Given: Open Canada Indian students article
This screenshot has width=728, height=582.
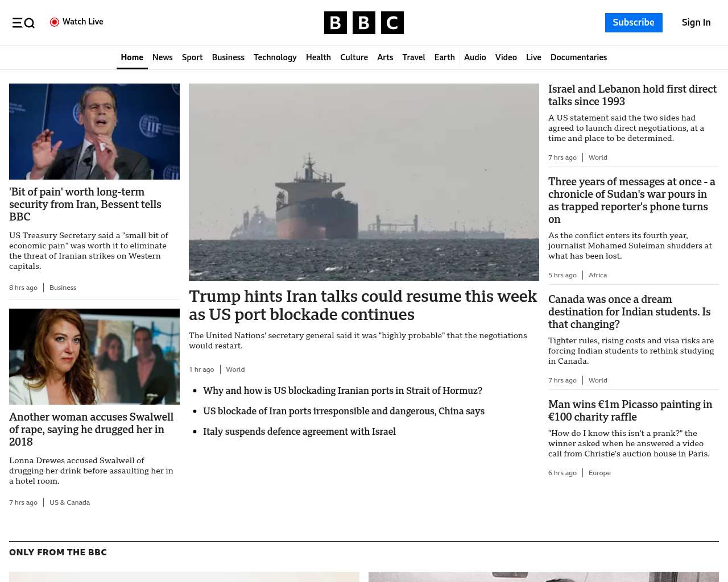Looking at the screenshot, I should tap(629, 311).
